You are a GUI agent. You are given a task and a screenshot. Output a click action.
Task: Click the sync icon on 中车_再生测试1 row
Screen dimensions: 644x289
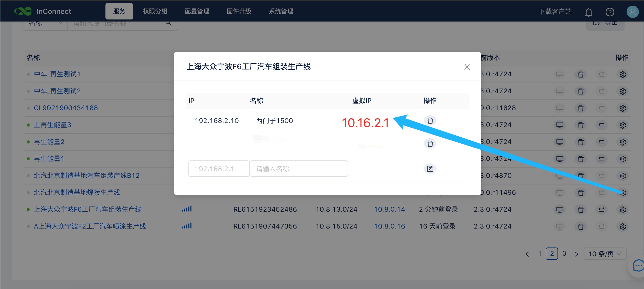point(602,74)
